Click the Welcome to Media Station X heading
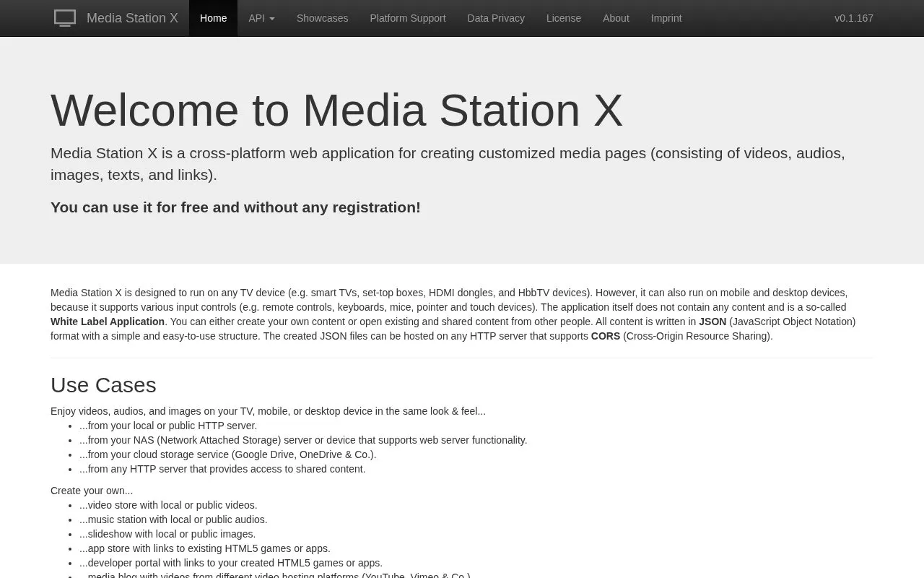 point(336,111)
